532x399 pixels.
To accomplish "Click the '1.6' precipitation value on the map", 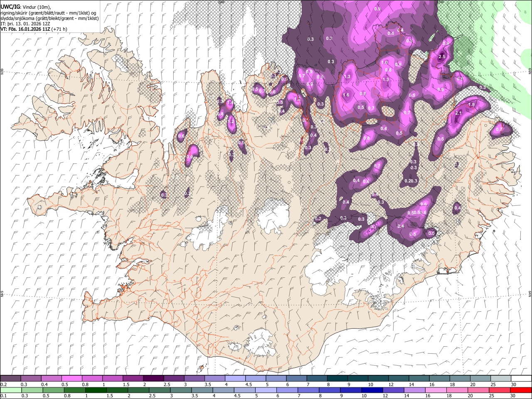I will pos(346,95).
